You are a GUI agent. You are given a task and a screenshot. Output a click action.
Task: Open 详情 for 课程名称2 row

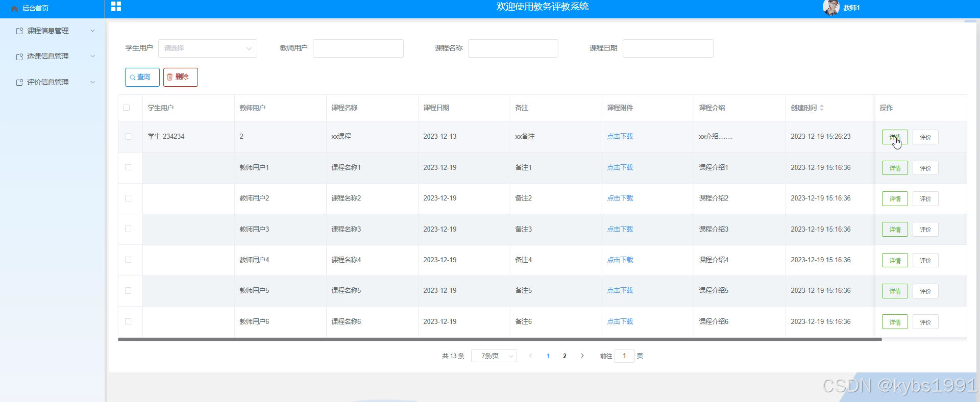(895, 199)
